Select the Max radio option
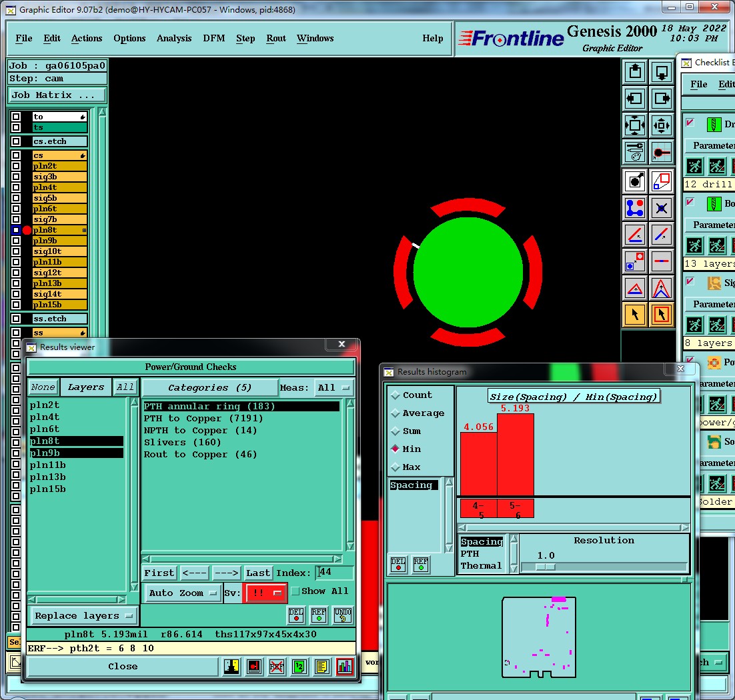 (x=395, y=467)
